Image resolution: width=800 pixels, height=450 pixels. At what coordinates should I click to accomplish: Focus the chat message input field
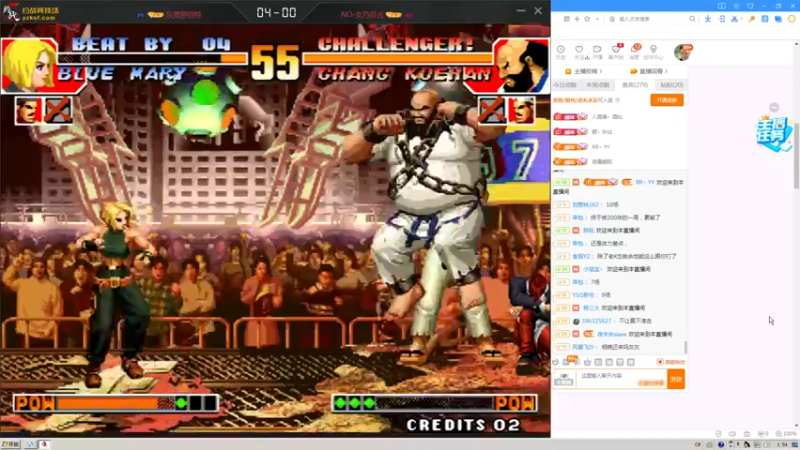coord(621,379)
